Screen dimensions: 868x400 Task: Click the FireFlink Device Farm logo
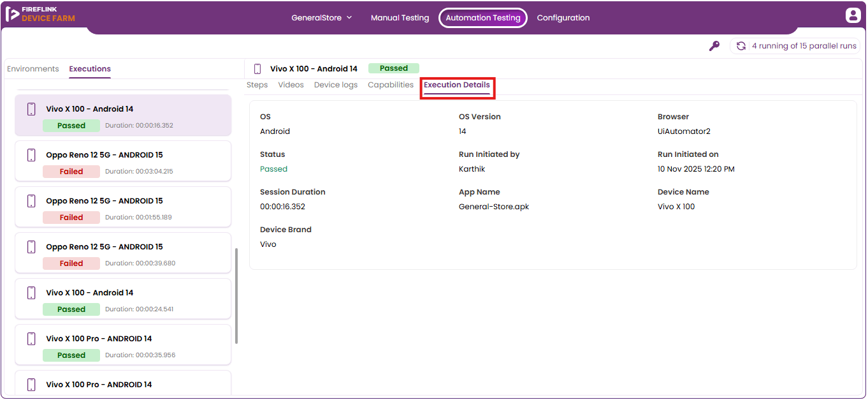pyautogui.click(x=40, y=15)
